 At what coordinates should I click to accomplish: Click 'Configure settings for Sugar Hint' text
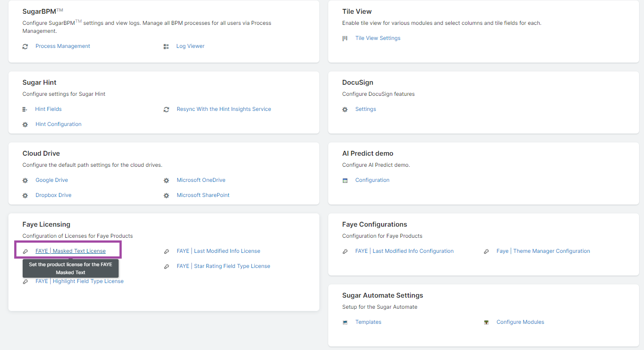coord(64,94)
